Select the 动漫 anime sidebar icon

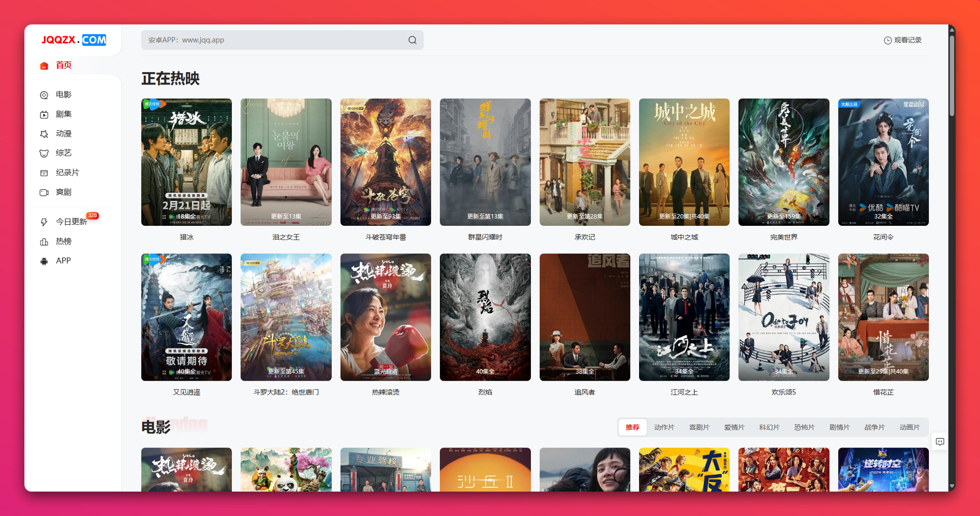44,134
